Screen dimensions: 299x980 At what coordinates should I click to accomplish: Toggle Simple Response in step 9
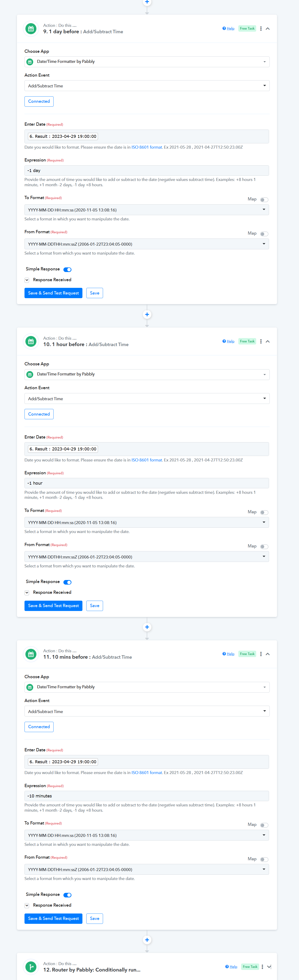pos(68,269)
